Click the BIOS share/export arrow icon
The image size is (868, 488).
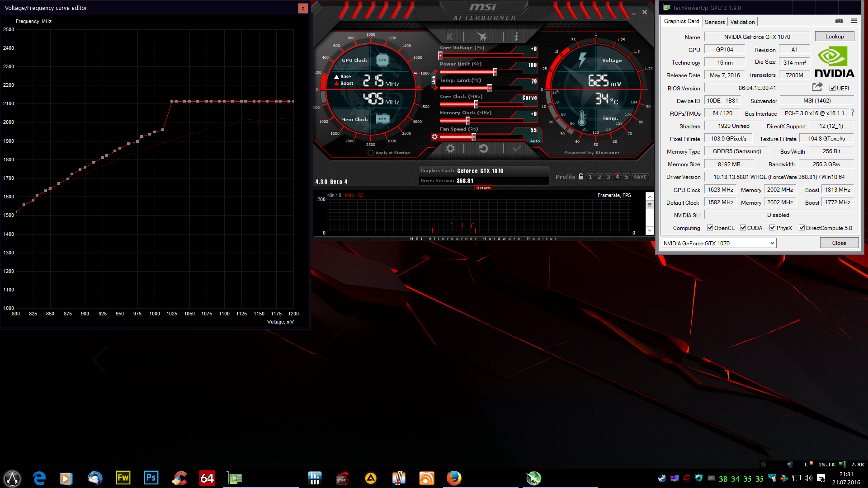817,87
